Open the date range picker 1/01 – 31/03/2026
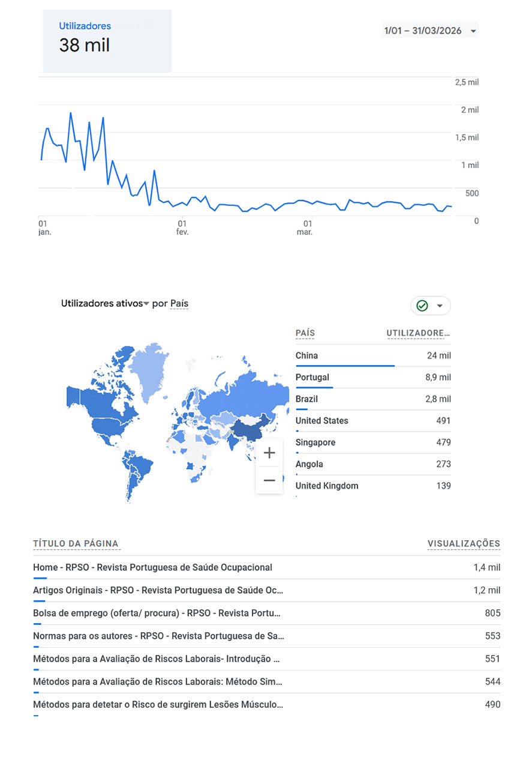532x757 pixels. coord(429,31)
